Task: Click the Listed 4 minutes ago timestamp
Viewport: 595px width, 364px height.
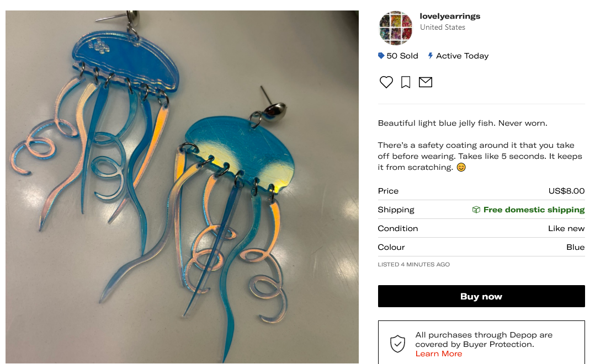Action: click(x=413, y=265)
